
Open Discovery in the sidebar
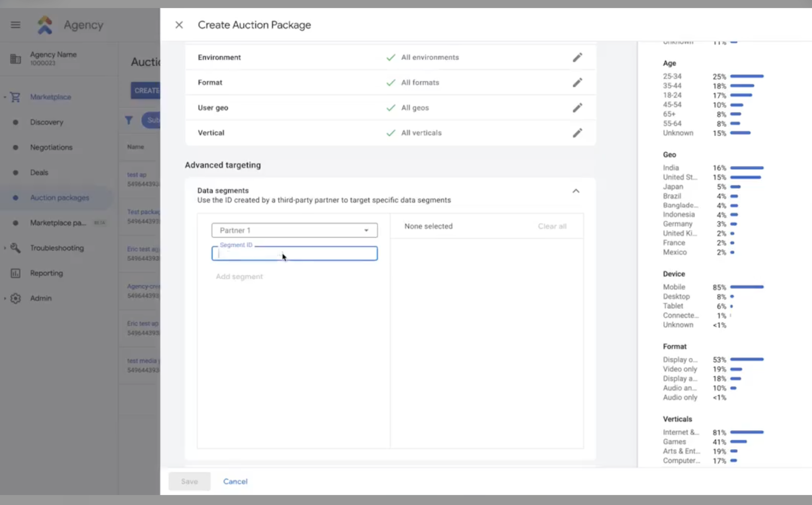pyautogui.click(x=46, y=122)
